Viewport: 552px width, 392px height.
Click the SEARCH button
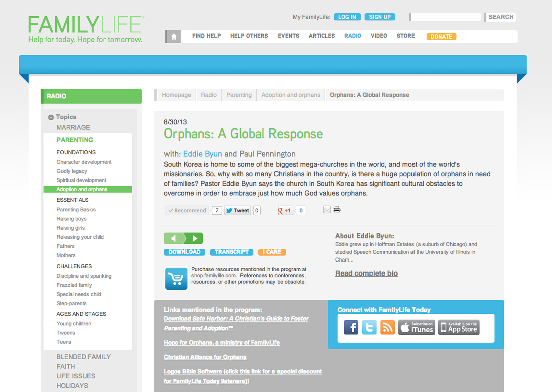pyautogui.click(x=501, y=17)
